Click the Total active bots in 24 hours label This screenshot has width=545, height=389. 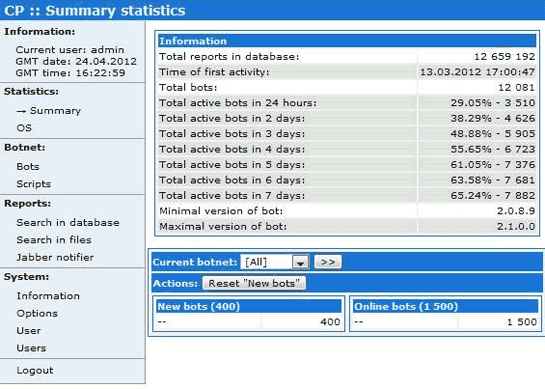coord(238,103)
